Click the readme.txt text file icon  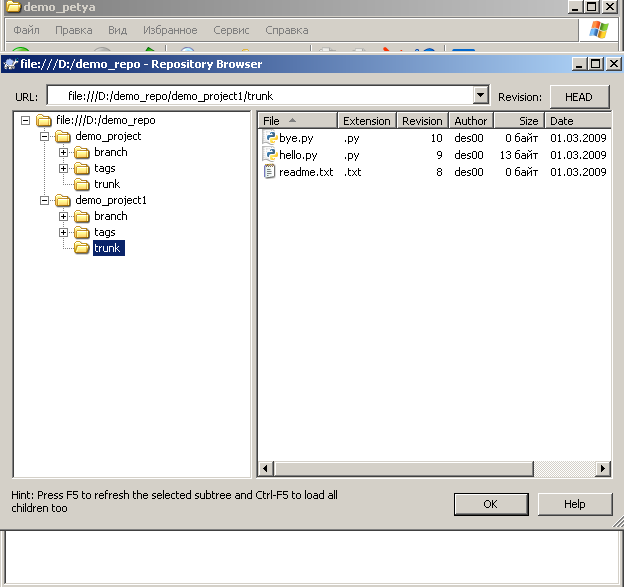click(x=270, y=172)
